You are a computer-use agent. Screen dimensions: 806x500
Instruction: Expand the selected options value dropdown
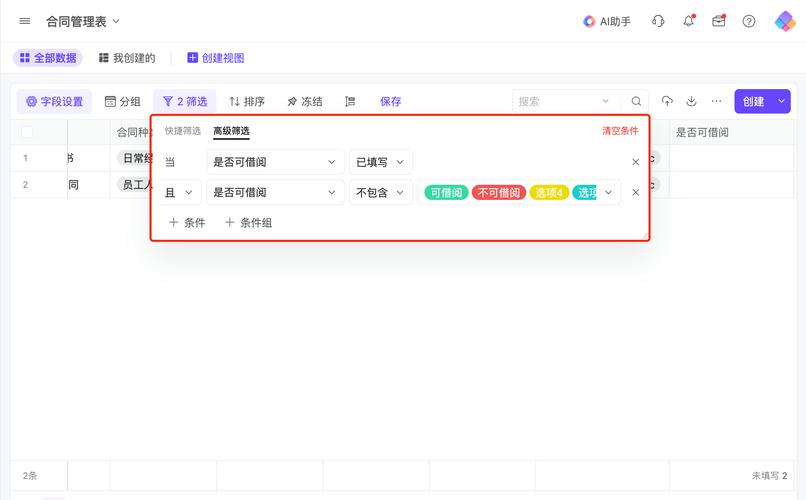point(609,192)
